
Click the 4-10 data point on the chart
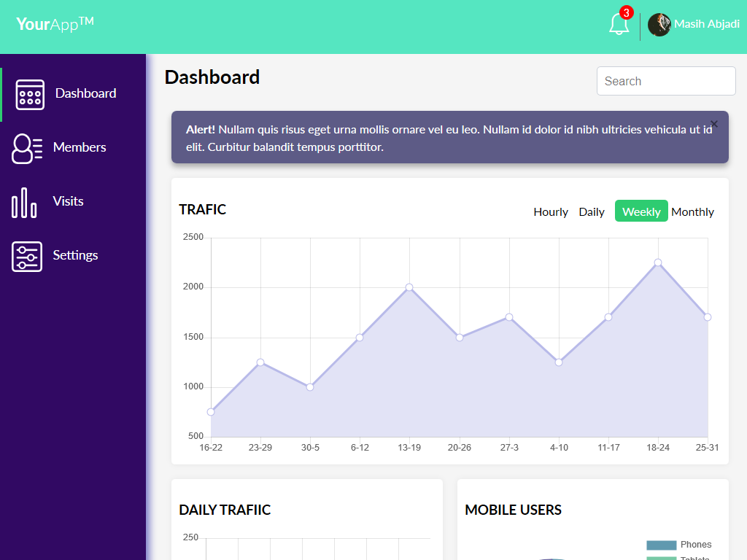(x=559, y=362)
